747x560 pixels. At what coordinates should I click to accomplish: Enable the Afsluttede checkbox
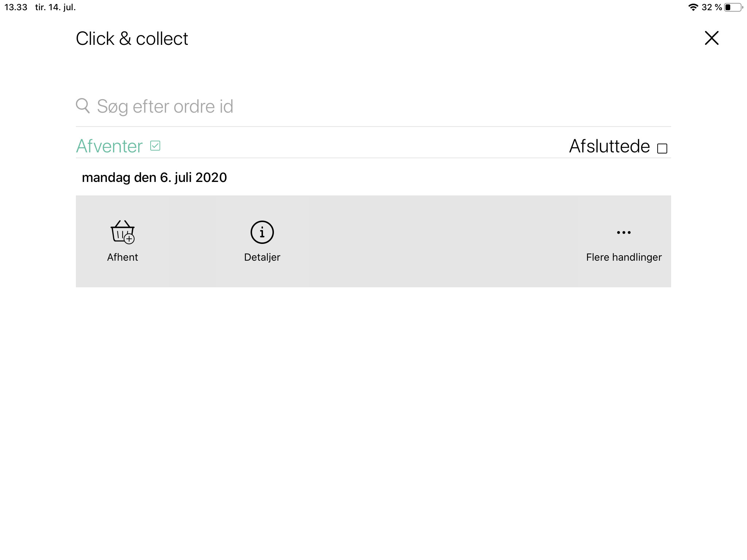coord(662,148)
